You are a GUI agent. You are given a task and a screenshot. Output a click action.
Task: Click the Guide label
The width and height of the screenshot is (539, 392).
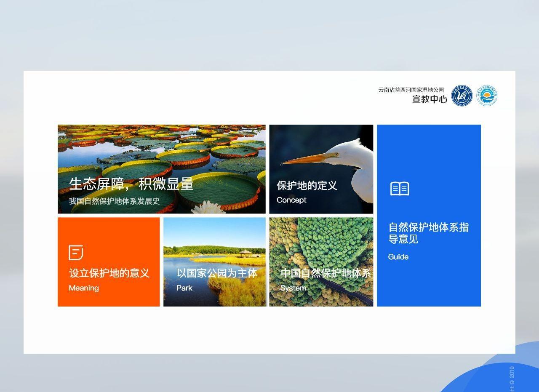coord(398,257)
